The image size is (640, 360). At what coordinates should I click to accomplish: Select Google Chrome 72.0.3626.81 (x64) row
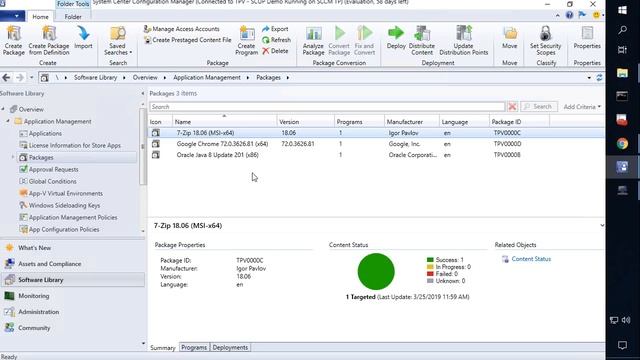tap(376, 144)
